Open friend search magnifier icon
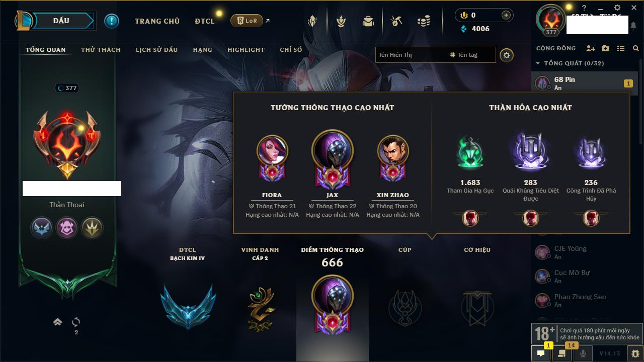Screen dimensions: 644x362 (x=635, y=48)
